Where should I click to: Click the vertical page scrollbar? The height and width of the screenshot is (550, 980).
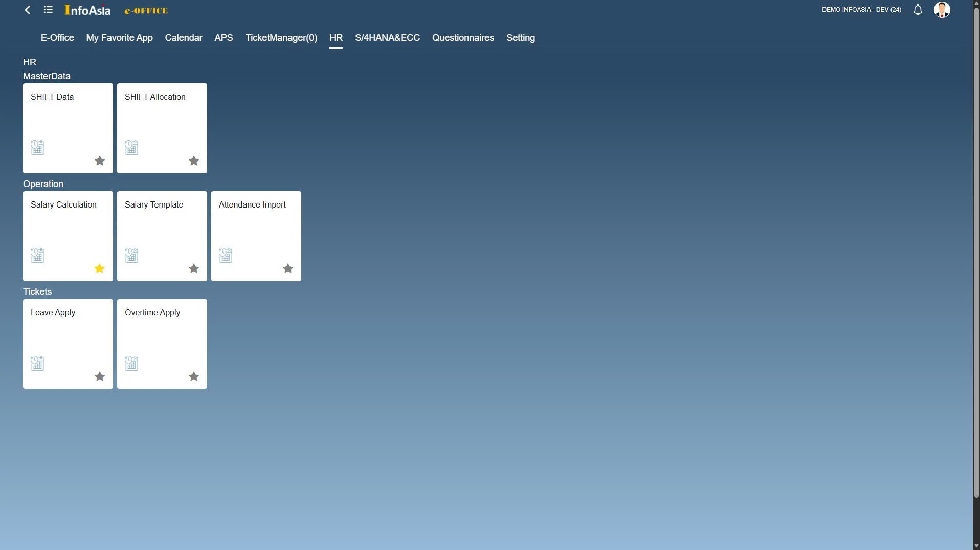pyautogui.click(x=976, y=256)
